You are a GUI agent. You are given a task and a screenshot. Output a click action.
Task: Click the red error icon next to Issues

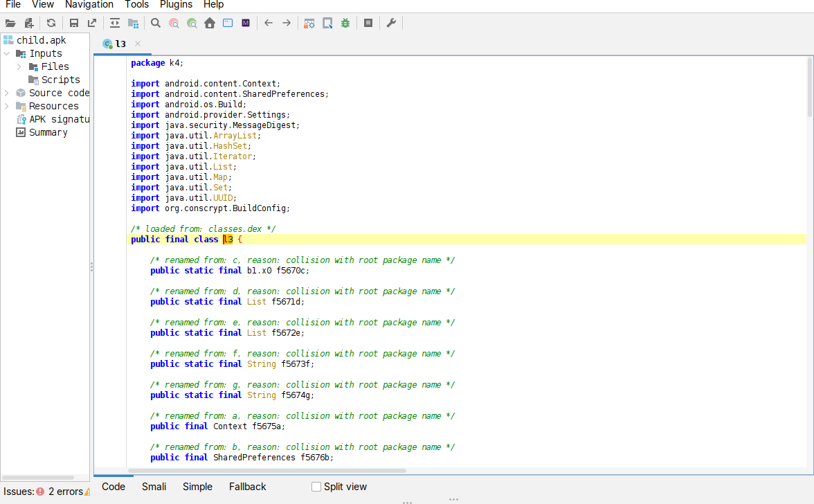coord(40,491)
